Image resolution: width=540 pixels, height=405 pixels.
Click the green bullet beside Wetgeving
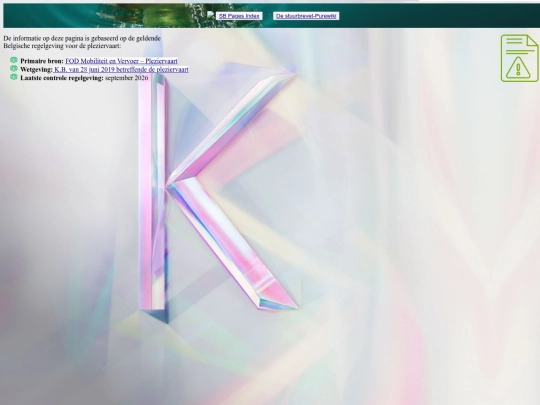point(14,69)
